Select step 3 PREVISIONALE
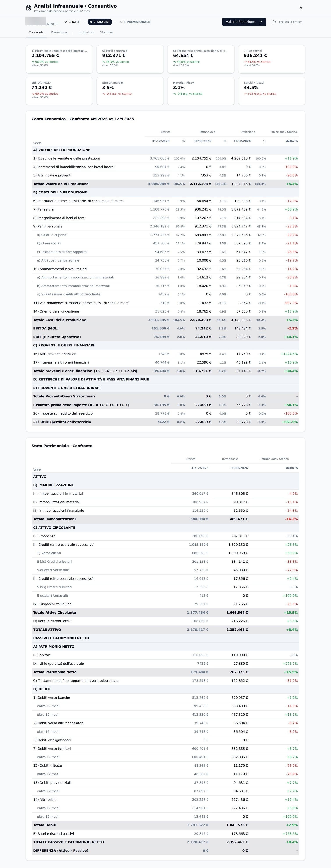The image size is (331, 868). point(135,22)
